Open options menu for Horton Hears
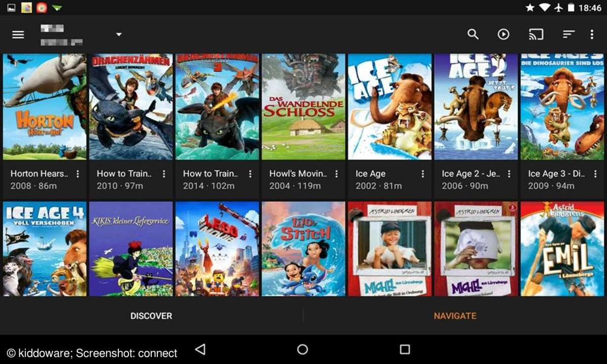The height and width of the screenshot is (364, 607). click(77, 174)
